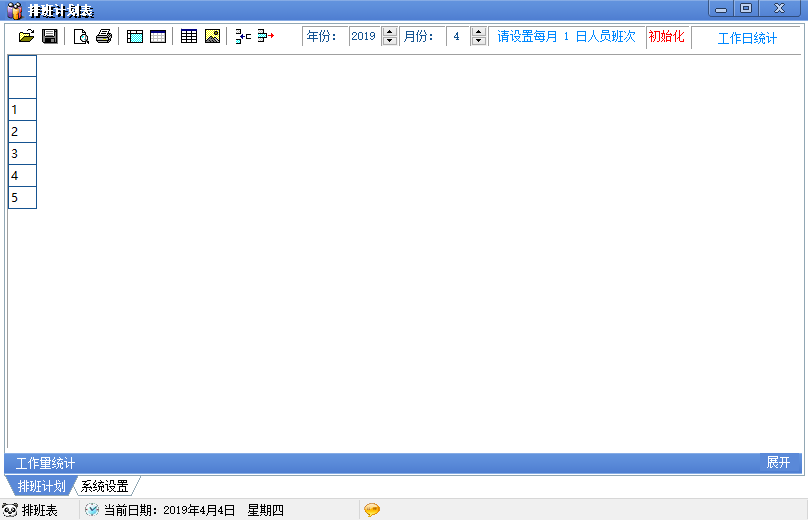Click the export red arrow icon
The image size is (808, 520).
pos(265,37)
